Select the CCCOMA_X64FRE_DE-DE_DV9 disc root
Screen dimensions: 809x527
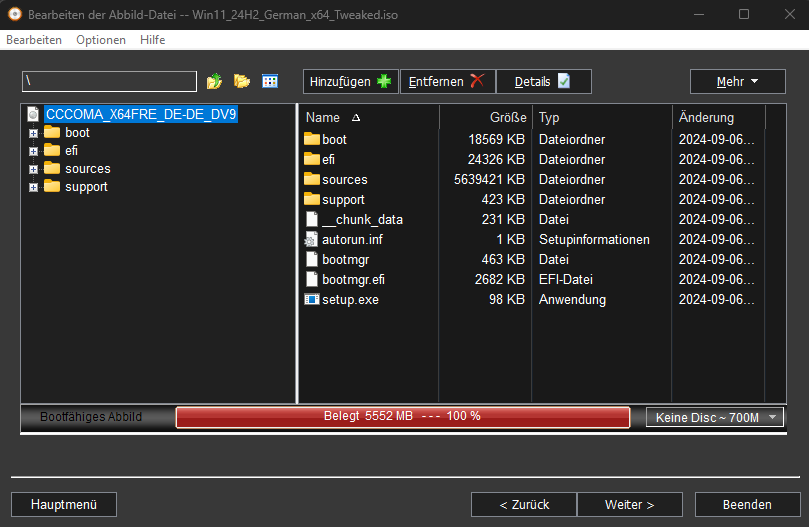(x=141, y=114)
